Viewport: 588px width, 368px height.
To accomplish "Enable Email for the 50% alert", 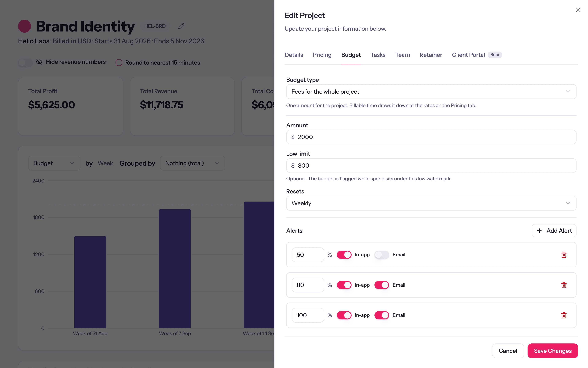I will 382,255.
